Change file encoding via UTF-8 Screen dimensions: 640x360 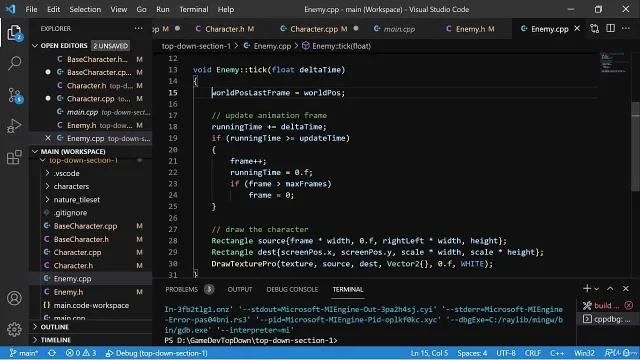pos(506,353)
